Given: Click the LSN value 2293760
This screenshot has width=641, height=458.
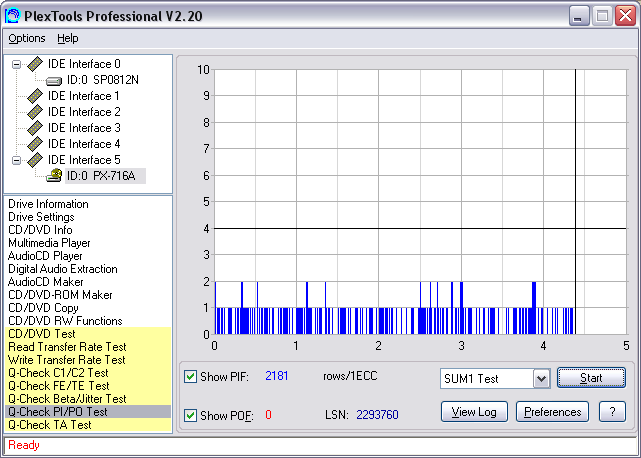Looking at the screenshot, I should tap(377, 415).
